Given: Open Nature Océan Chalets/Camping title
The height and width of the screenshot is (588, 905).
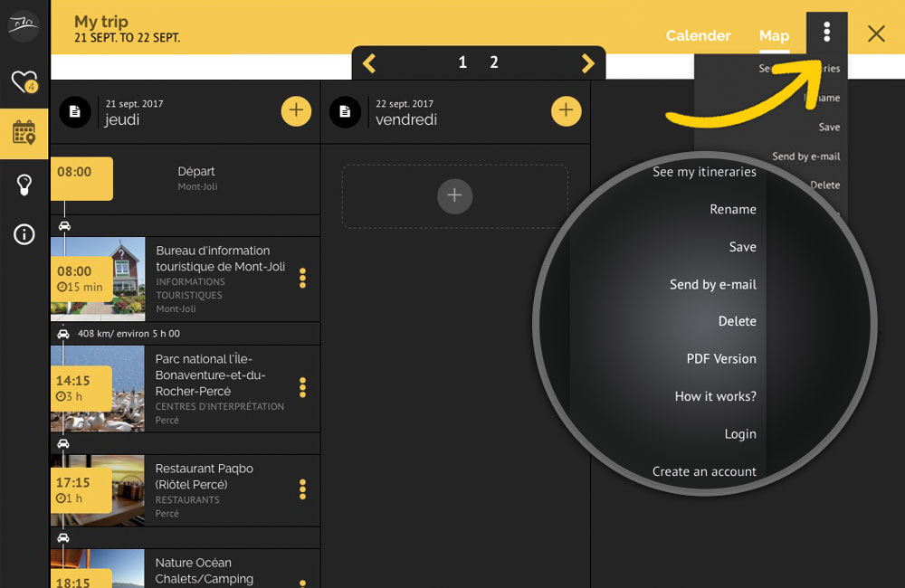Looking at the screenshot, I should pyautogui.click(x=205, y=571).
